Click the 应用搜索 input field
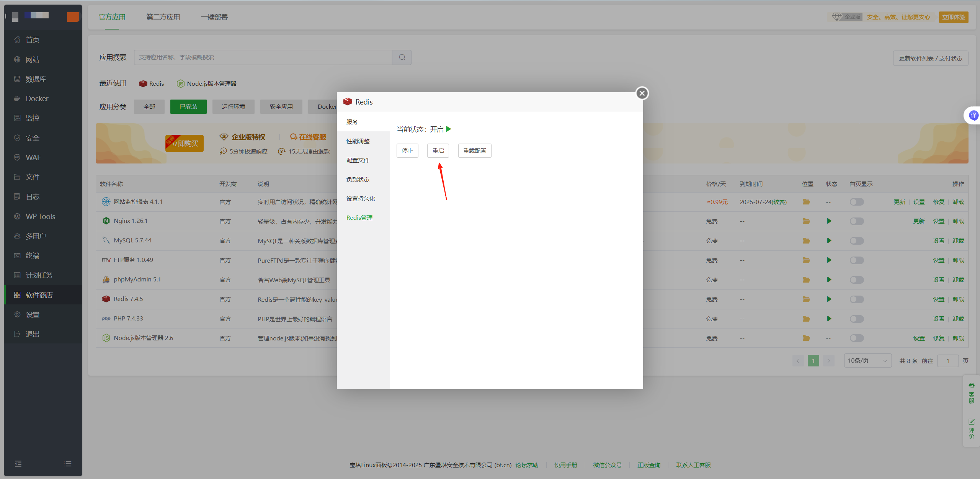The image size is (980, 479). 263,57
